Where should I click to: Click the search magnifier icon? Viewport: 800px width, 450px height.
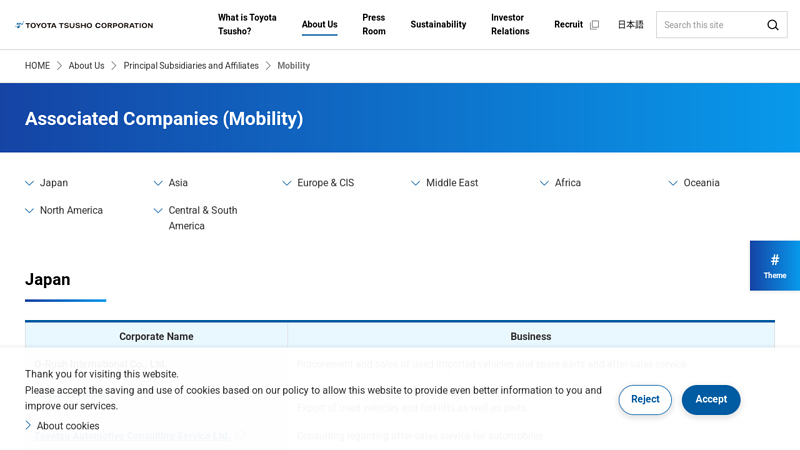click(772, 25)
